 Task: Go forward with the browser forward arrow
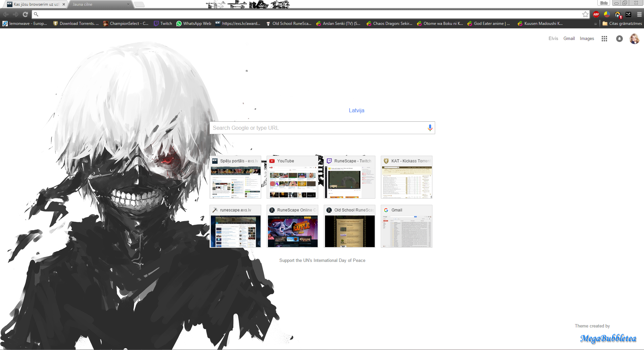[15, 14]
